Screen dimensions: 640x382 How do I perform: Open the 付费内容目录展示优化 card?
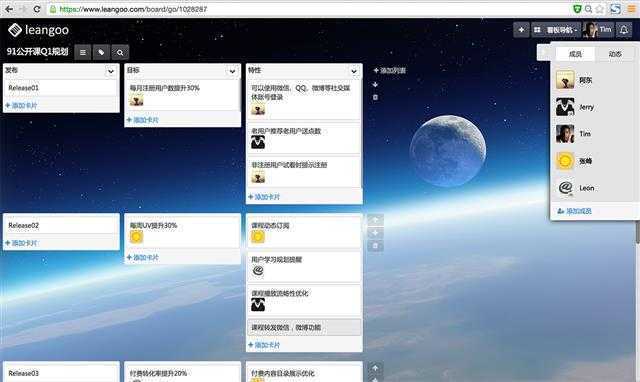click(x=304, y=374)
